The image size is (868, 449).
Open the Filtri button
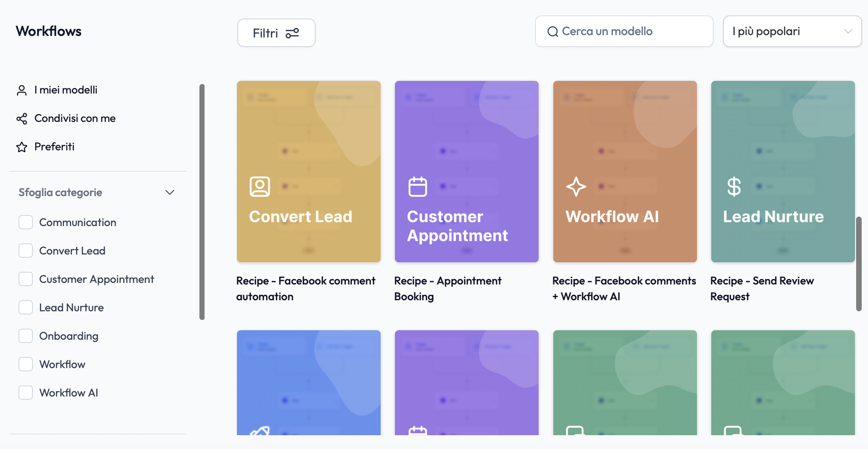[276, 33]
